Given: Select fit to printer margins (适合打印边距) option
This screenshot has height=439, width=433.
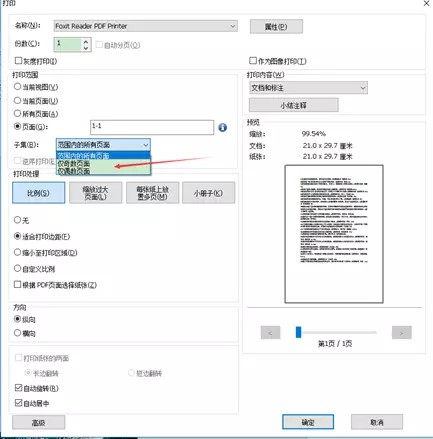Looking at the screenshot, I should pyautogui.click(x=17, y=236).
